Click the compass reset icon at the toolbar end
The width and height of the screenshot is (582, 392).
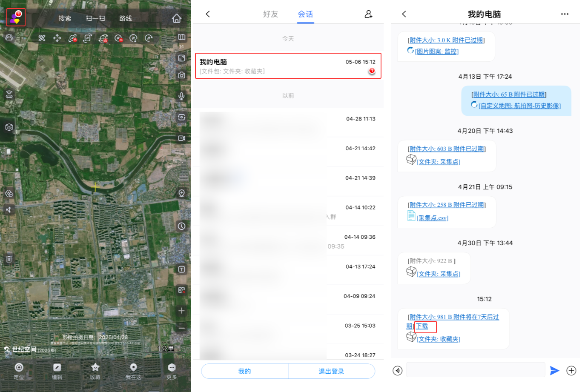149,38
